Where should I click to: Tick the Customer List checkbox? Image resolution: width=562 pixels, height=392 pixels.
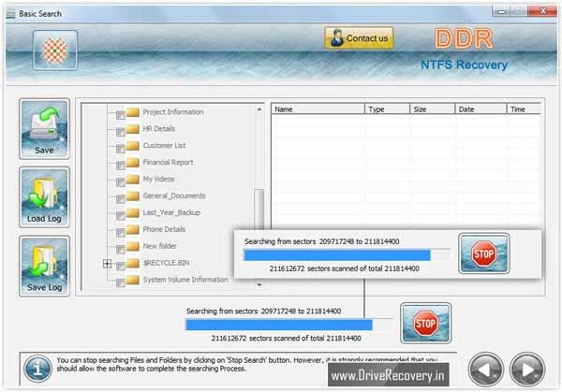(121, 149)
